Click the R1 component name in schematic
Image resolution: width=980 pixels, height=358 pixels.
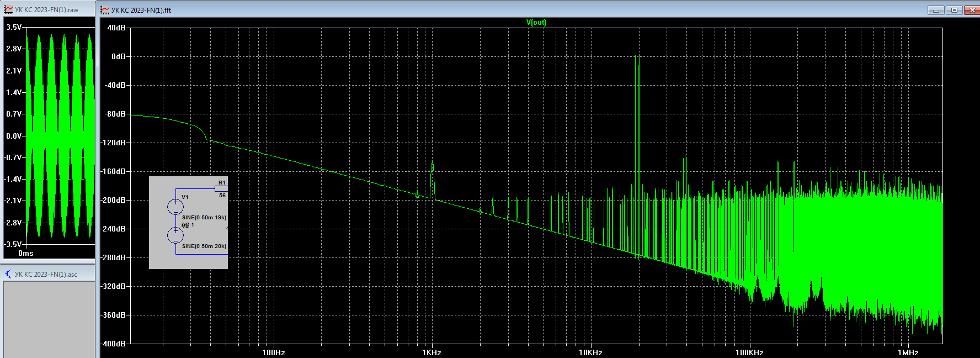(222, 182)
